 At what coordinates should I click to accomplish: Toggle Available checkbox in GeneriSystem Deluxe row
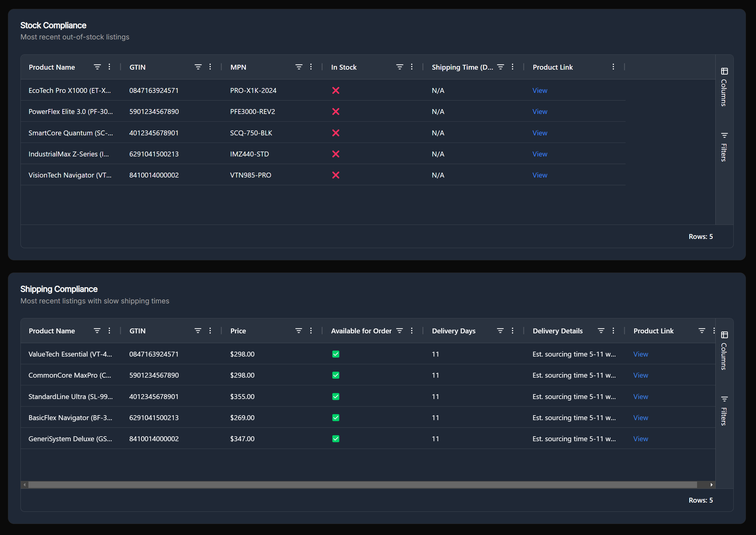(335, 438)
